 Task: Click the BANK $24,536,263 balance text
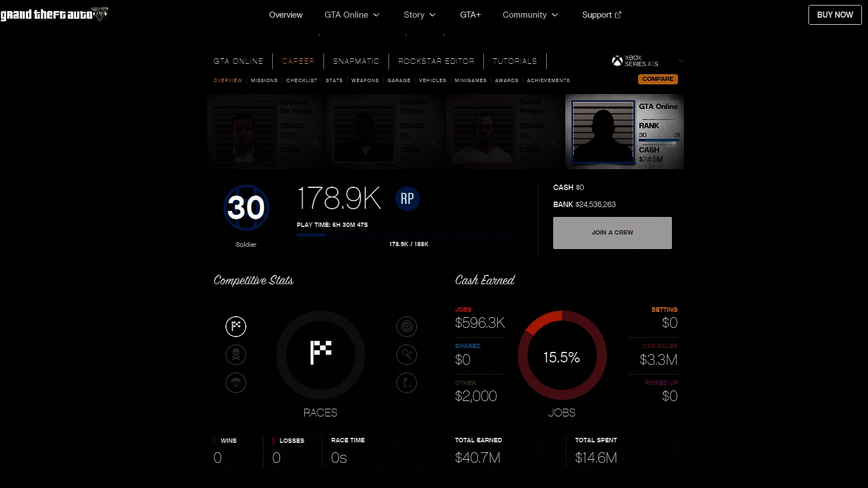point(584,204)
